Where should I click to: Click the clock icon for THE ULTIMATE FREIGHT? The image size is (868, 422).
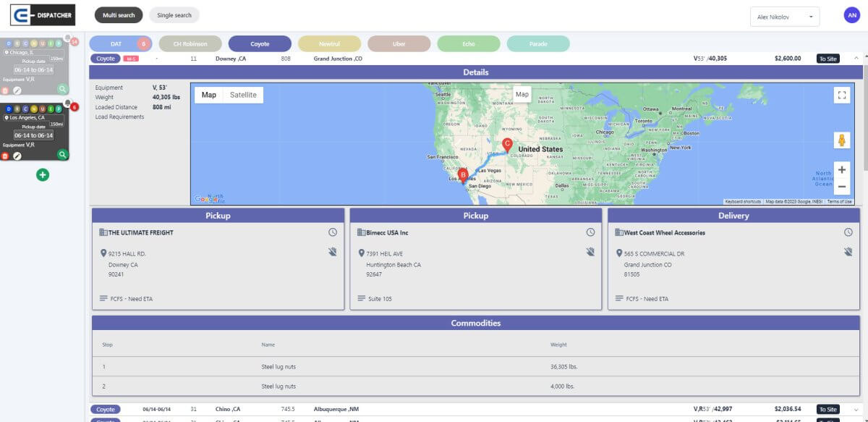332,232
